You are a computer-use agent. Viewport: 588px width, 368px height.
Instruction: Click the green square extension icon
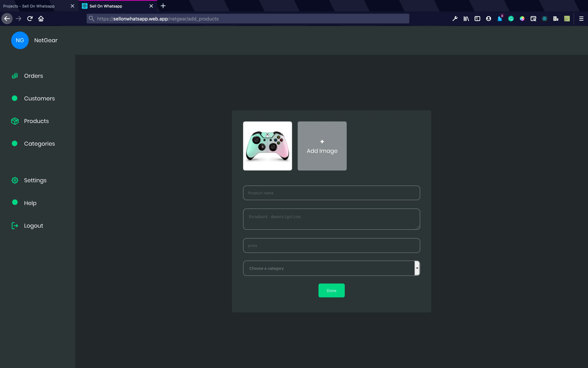tap(567, 19)
